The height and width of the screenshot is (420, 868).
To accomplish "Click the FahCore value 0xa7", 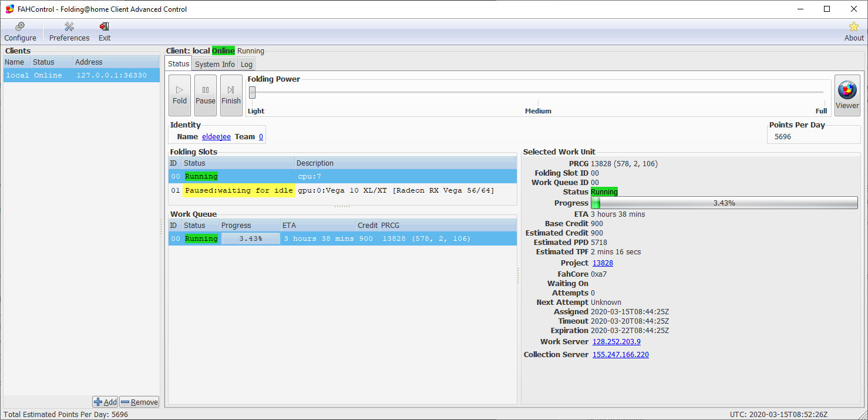I will [x=599, y=274].
